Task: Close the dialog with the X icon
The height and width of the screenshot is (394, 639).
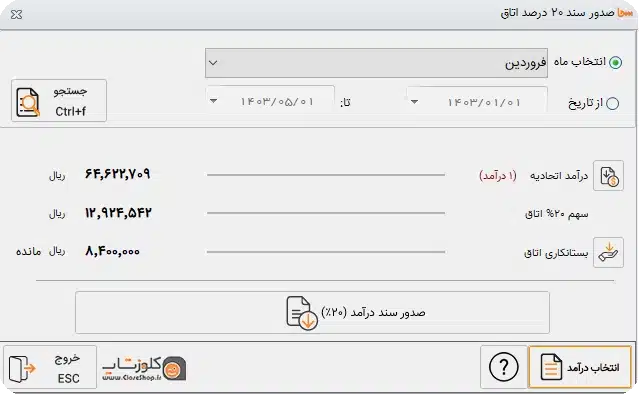Action: pyautogui.click(x=17, y=15)
